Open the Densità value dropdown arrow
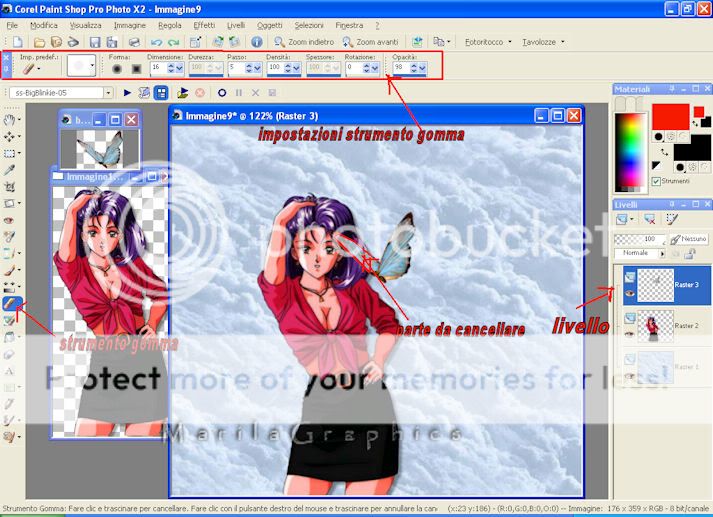Viewport: 713px width, 517px height. [296, 68]
